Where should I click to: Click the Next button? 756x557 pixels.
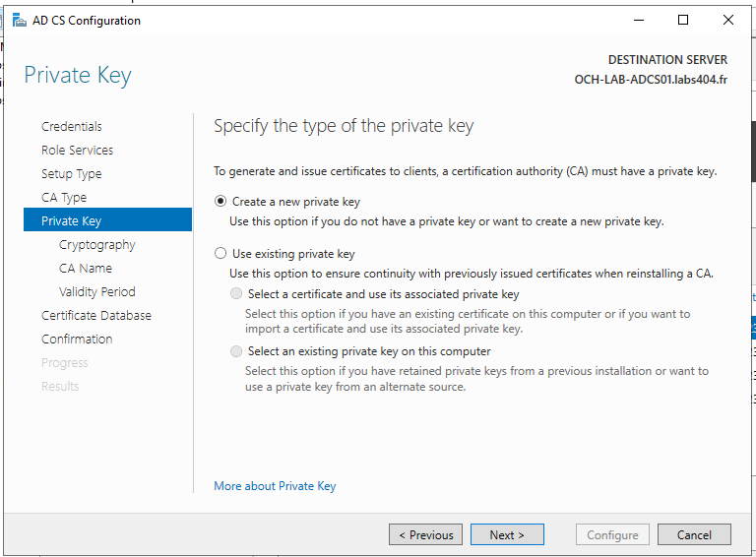[507, 534]
